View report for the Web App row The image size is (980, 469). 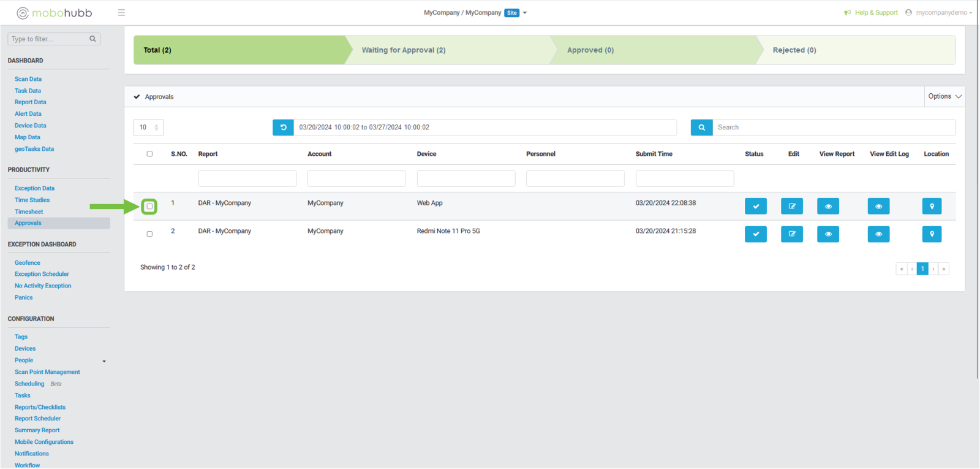tap(827, 207)
